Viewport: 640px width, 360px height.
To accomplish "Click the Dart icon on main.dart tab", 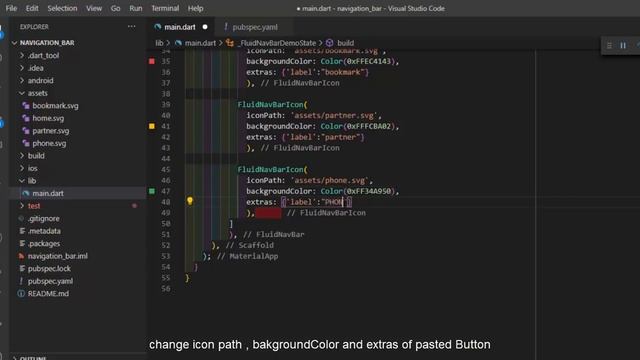I will pyautogui.click(x=158, y=27).
